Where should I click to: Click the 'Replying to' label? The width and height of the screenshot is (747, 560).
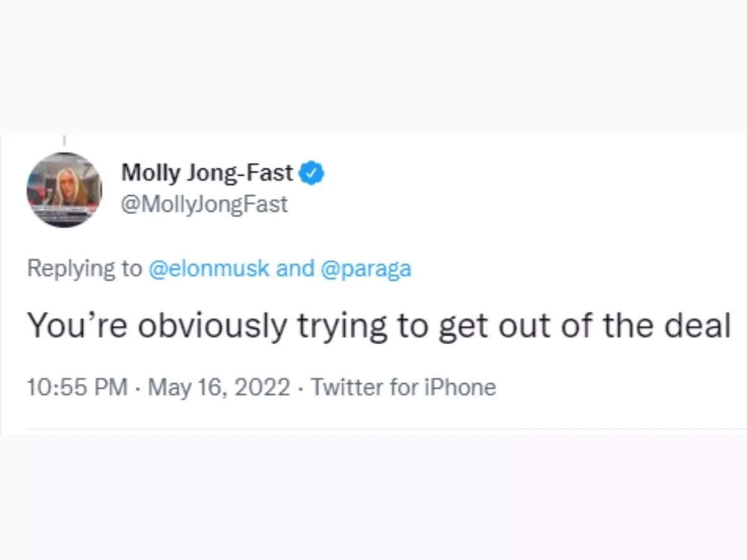(x=85, y=269)
